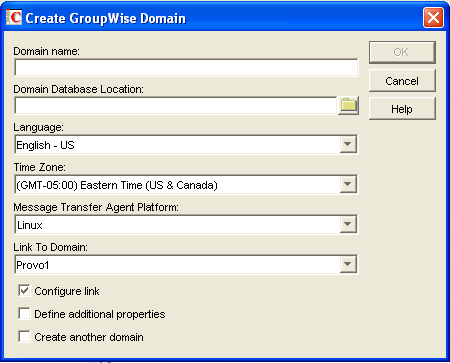Click the Domain Database Location label
Screen dimensions: 450x363
(79, 89)
